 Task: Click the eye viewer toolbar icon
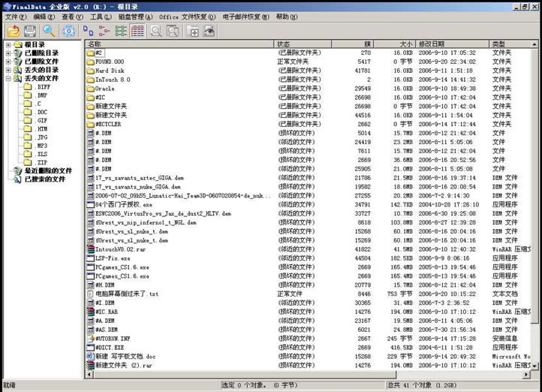tap(209, 31)
